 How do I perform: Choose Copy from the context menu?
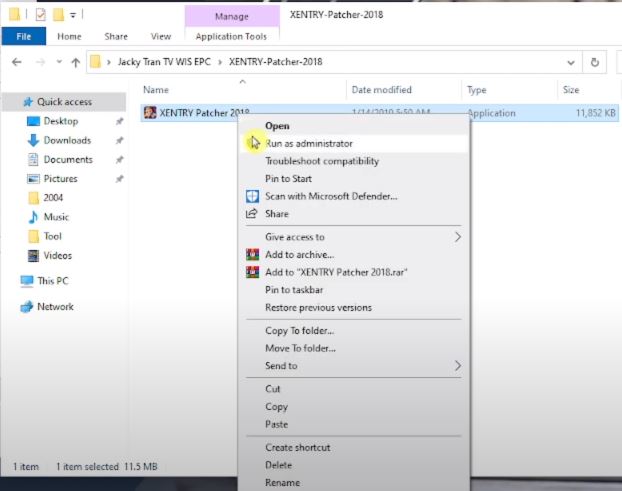(353, 407)
